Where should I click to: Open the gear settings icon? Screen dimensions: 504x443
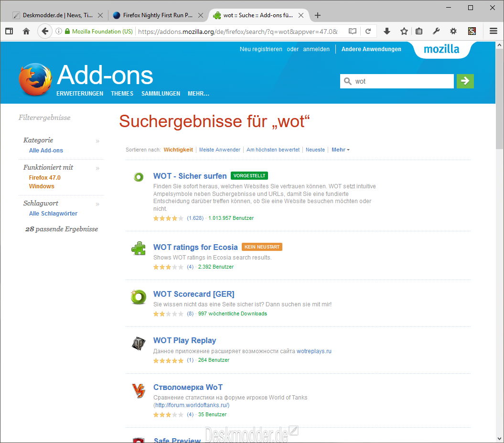pos(453,31)
